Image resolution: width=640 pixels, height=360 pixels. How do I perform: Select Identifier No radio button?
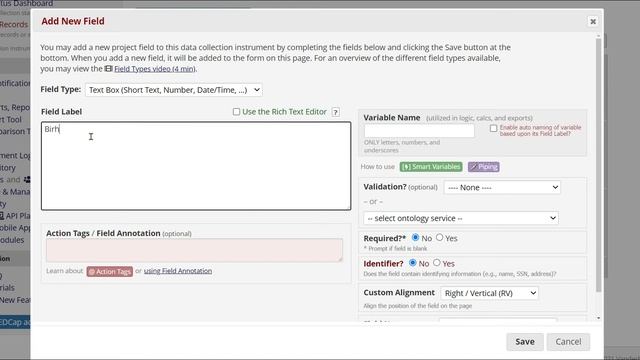coord(413,262)
